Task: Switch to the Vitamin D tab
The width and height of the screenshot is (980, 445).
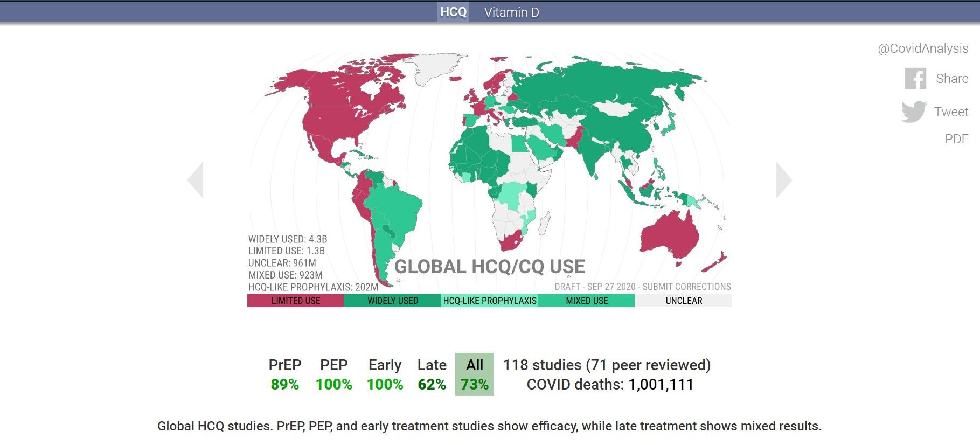Action: point(511,12)
